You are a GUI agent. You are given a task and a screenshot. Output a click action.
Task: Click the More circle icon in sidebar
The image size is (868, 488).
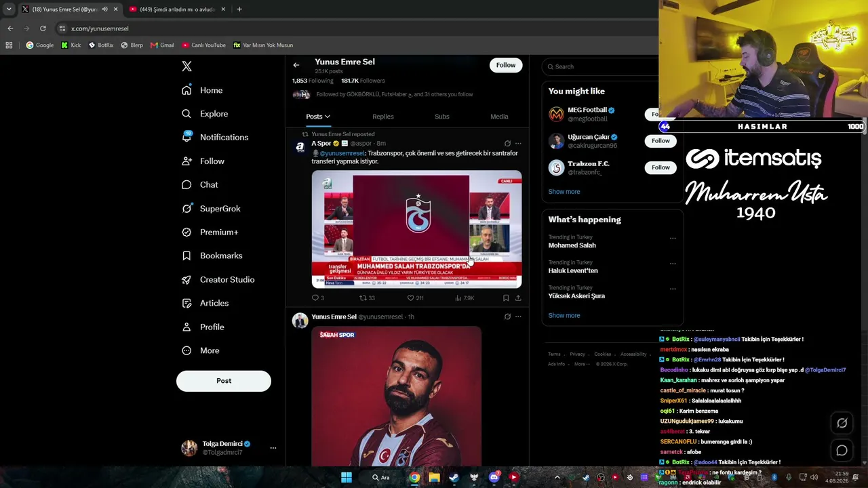[x=186, y=350]
